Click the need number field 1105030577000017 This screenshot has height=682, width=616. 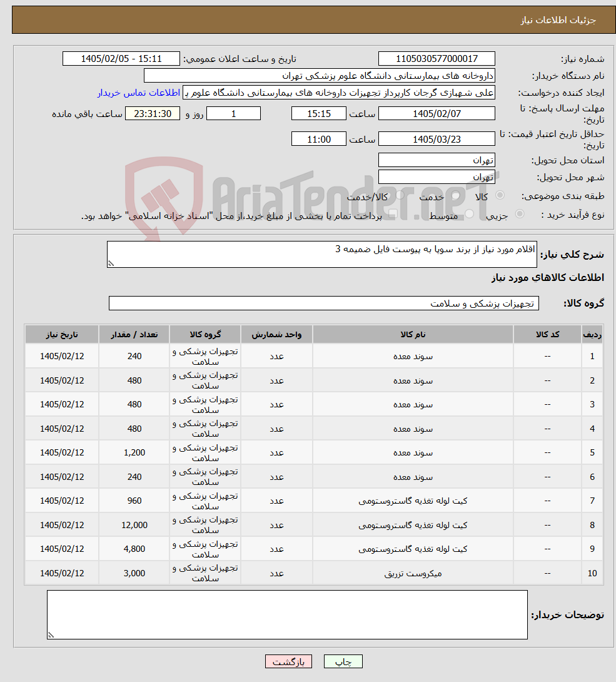tap(437, 59)
